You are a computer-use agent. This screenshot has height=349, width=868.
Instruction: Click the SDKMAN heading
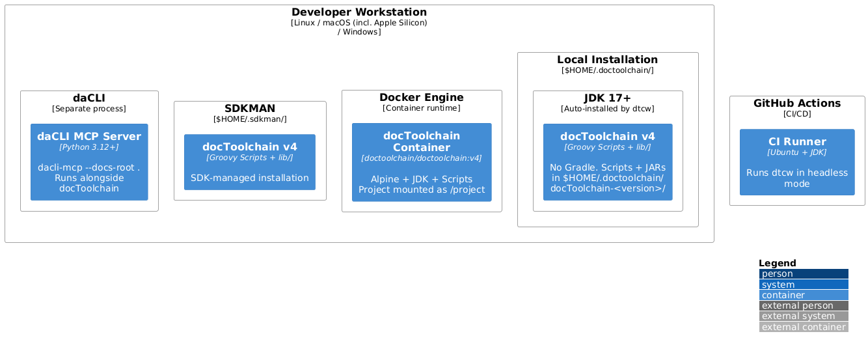250,109
